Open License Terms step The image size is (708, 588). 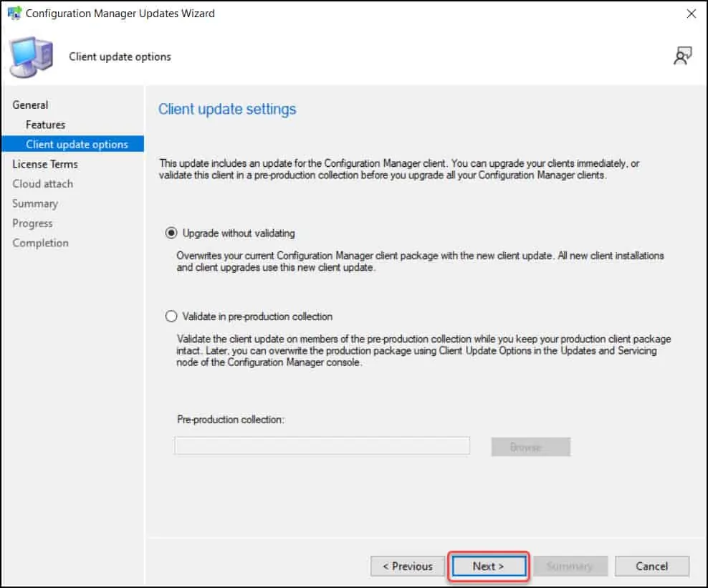tap(45, 164)
